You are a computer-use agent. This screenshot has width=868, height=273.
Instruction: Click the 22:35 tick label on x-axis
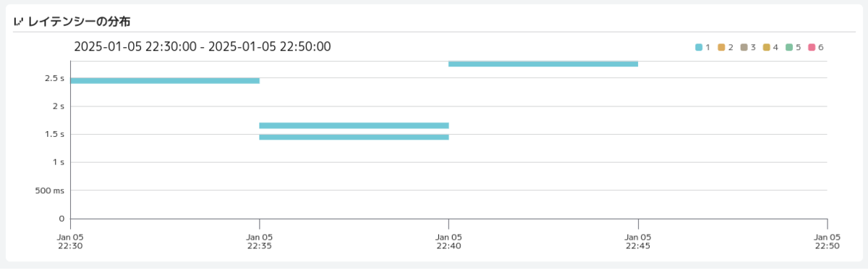260,240
